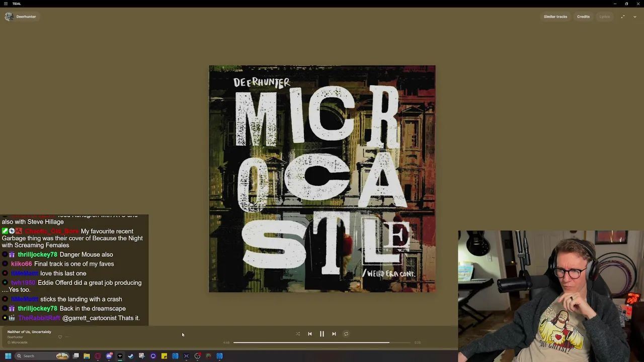Open Steam from taskbar
This screenshot has height=362, width=644.
tap(131, 356)
